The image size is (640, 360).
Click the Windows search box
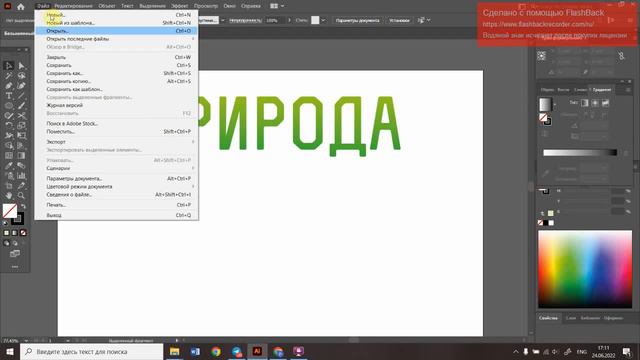[91, 351]
